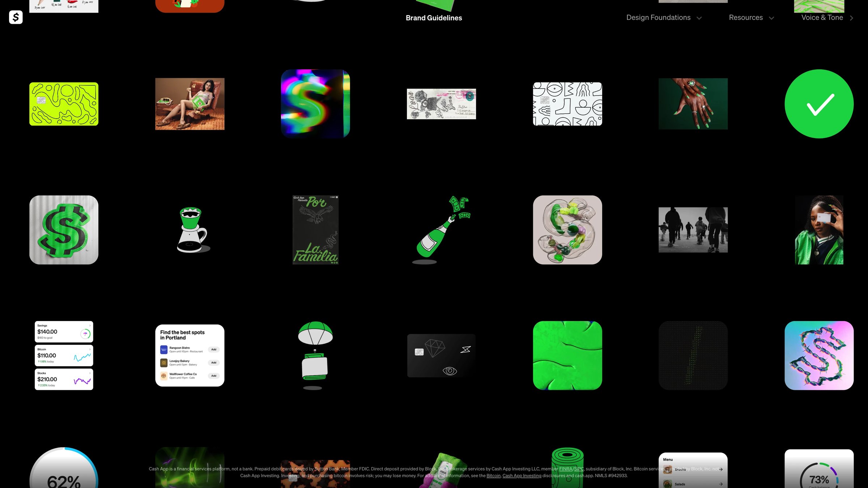Open the parachute wallet illustration
Viewport: 868px width, 488px height.
(315, 355)
